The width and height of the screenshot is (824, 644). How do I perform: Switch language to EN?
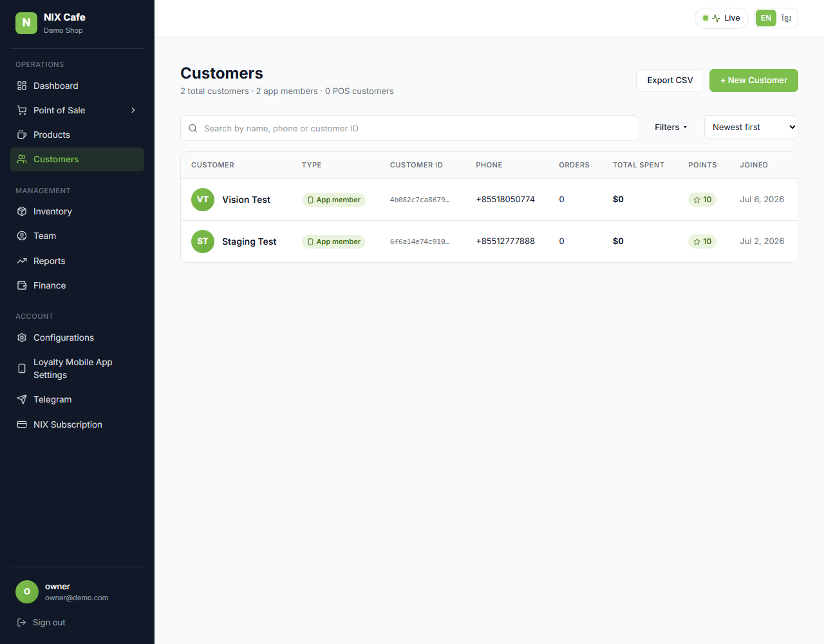pyautogui.click(x=766, y=18)
